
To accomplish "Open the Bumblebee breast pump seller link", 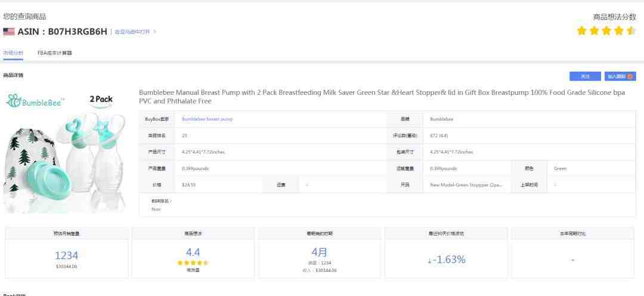I will (x=207, y=119).
